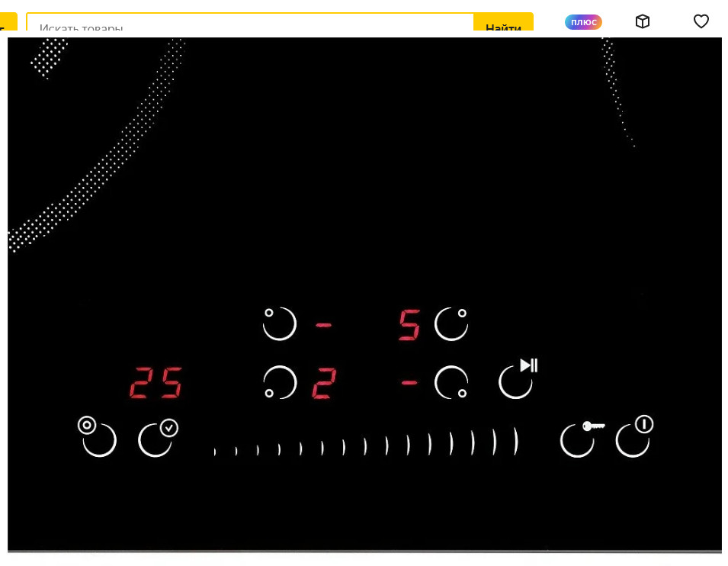Click the Найти search button
Image resolution: width=728 pixels, height=566 pixels.
pos(503,27)
